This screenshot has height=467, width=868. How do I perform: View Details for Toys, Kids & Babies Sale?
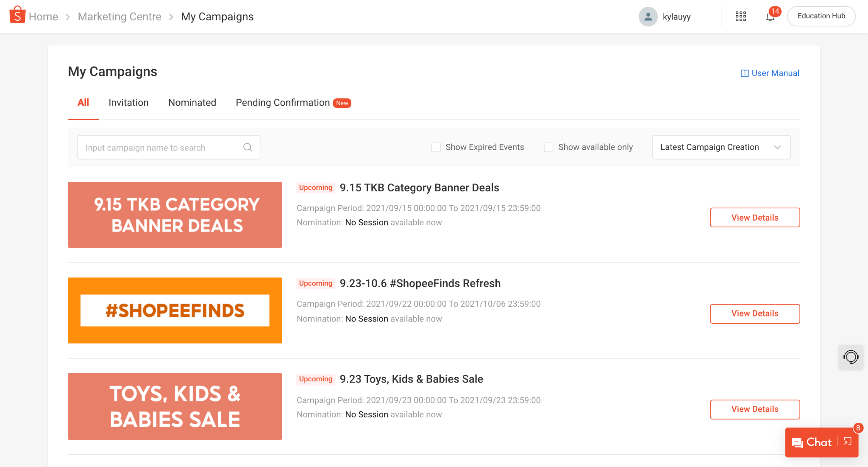coord(754,409)
